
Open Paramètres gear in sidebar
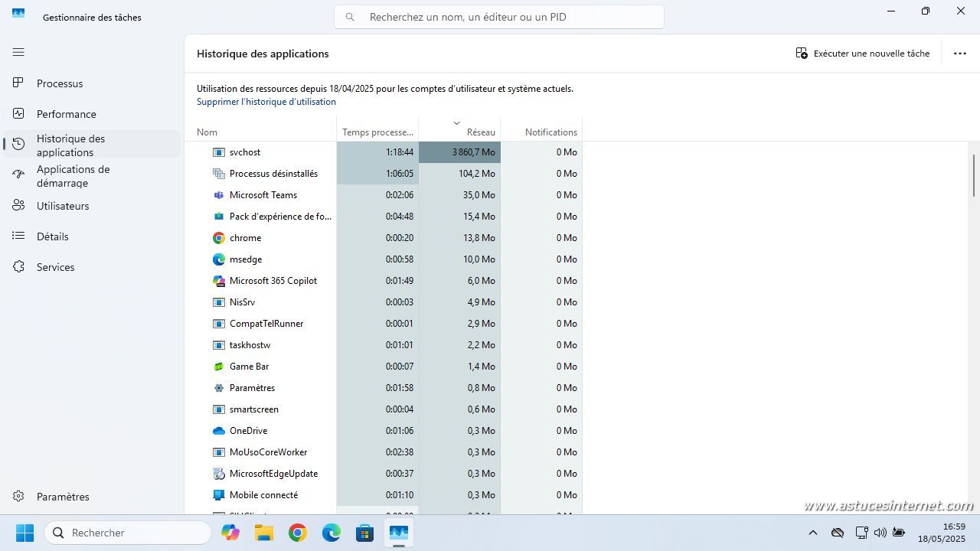pos(18,496)
